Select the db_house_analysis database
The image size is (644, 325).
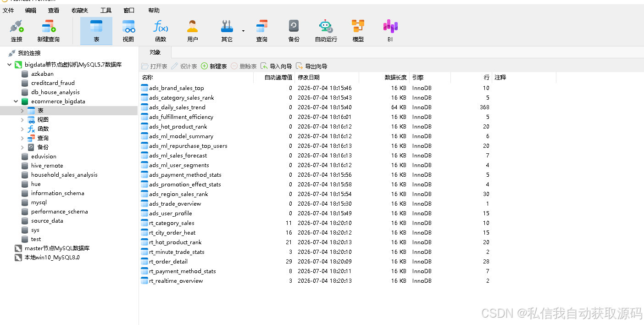click(55, 92)
